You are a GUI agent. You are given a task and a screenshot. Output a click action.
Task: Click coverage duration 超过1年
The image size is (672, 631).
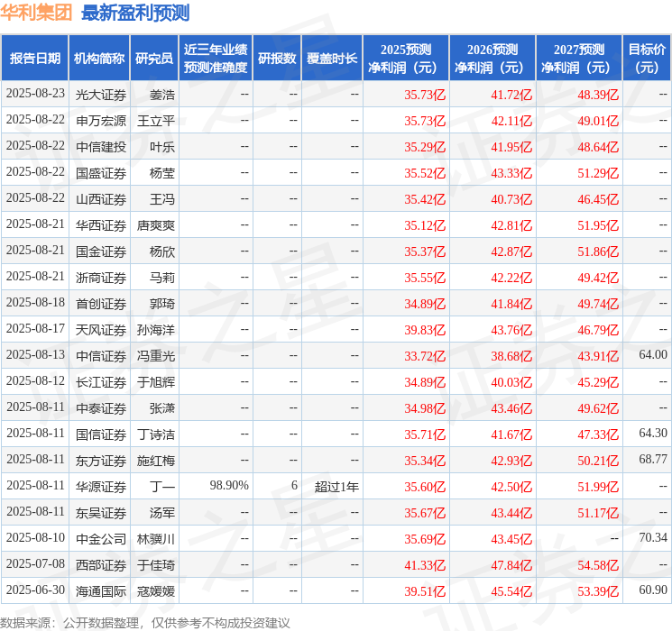pos(336,487)
